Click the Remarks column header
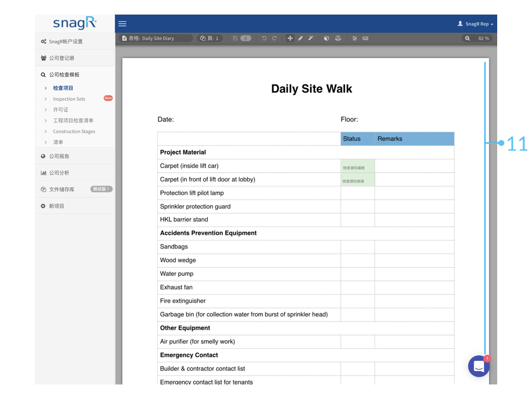This screenshot has height=399, width=532. pyautogui.click(x=414, y=139)
